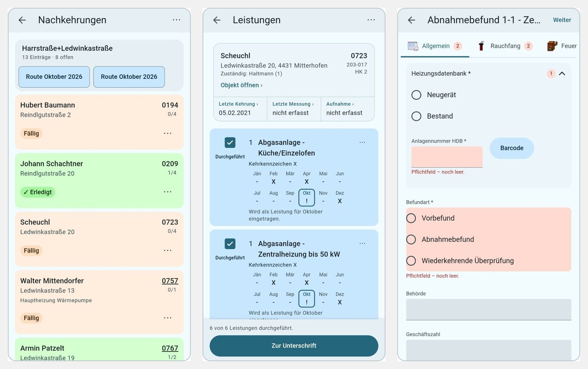Tap Zur Unterschrift button
Screen dimensions: 588x369
coord(294,346)
